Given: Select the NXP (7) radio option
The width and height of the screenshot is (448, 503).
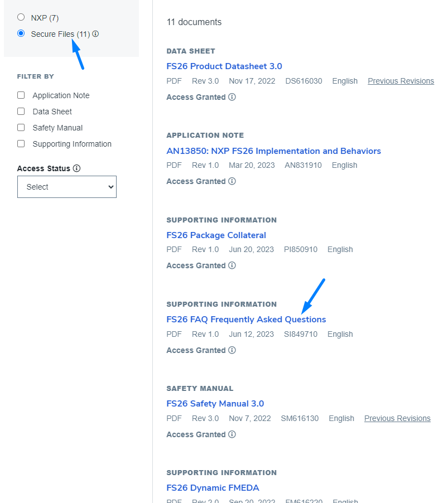Looking at the screenshot, I should coord(21,17).
